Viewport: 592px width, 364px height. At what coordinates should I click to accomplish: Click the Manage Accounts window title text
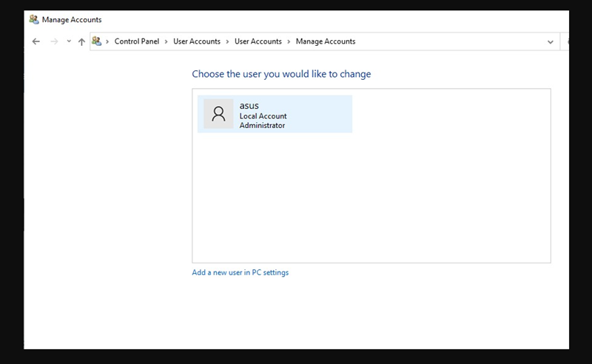72,19
